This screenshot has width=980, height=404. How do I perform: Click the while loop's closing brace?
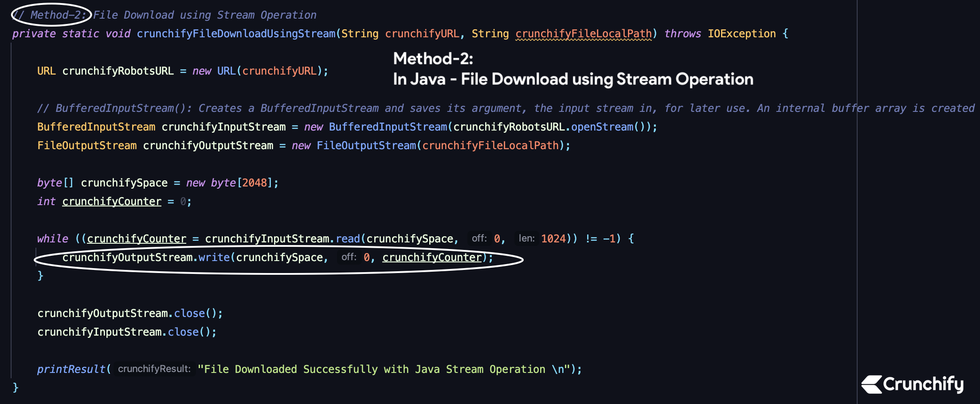pyautogui.click(x=40, y=276)
